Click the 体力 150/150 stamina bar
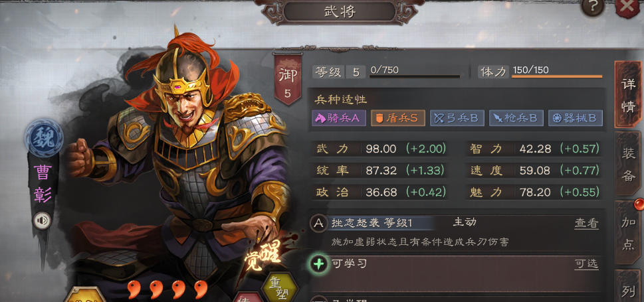Screen dimensions: 644x302 pos(540,72)
